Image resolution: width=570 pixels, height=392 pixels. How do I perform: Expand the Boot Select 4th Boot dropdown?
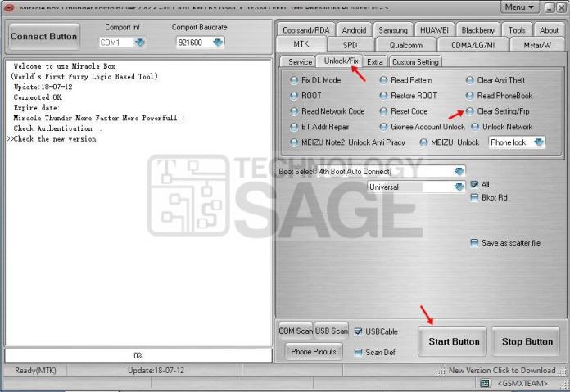(x=459, y=172)
